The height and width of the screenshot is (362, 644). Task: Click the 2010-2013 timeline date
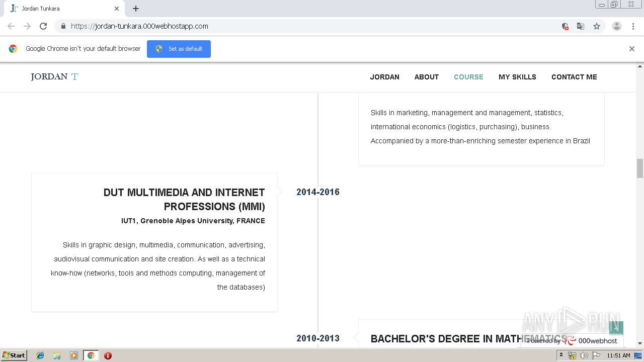(x=318, y=338)
